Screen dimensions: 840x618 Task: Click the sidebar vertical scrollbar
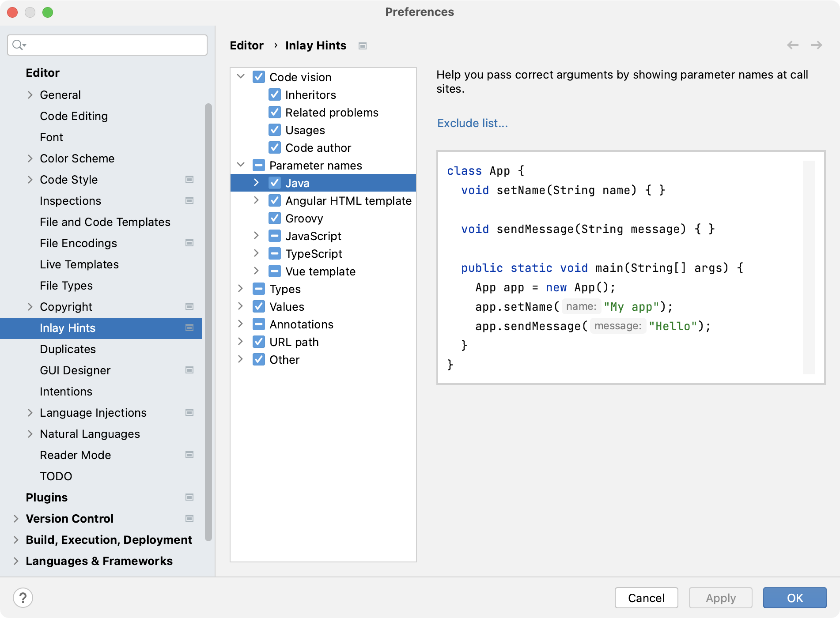pos(208,322)
